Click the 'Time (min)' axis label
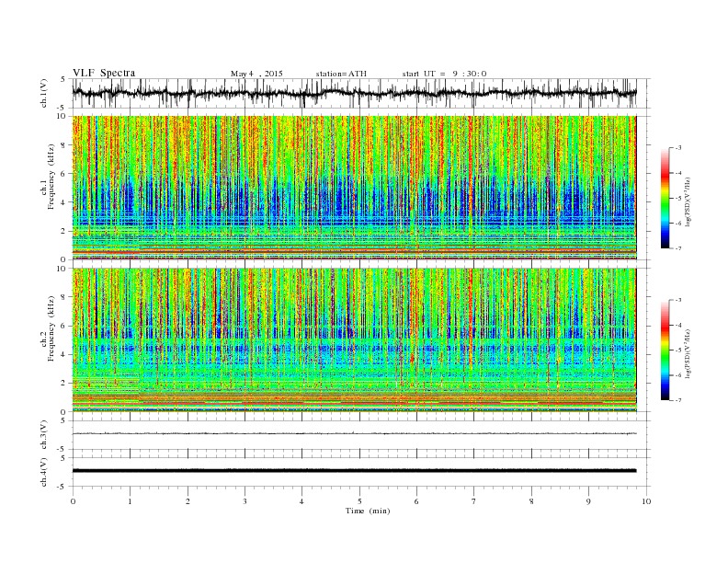 click(368, 511)
